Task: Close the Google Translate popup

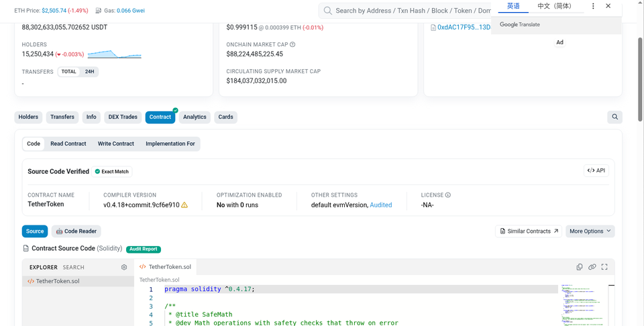Action: (x=608, y=6)
